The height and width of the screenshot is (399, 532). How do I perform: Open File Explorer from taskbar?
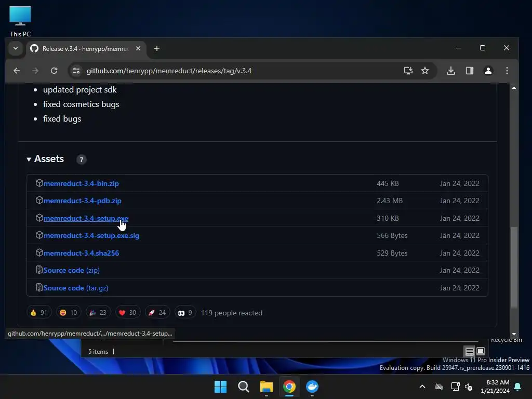click(267, 387)
